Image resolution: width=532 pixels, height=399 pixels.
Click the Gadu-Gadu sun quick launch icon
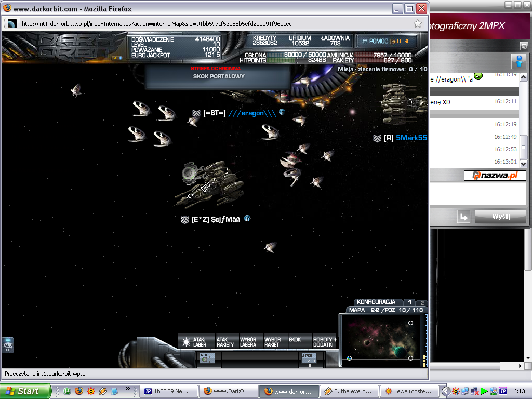coord(91,391)
